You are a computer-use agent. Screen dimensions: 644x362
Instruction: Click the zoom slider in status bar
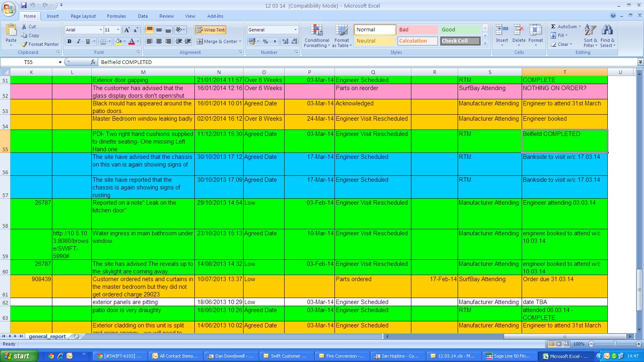[x=615, y=344]
